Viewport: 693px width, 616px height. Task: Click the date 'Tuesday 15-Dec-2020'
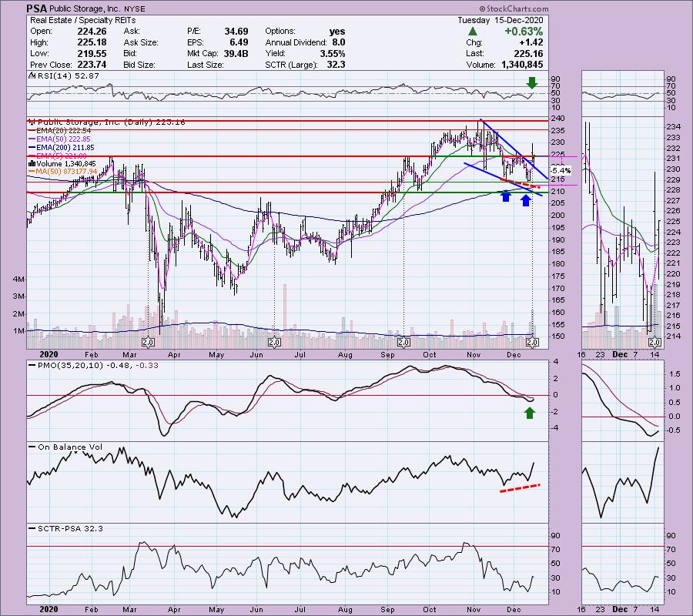[500, 20]
